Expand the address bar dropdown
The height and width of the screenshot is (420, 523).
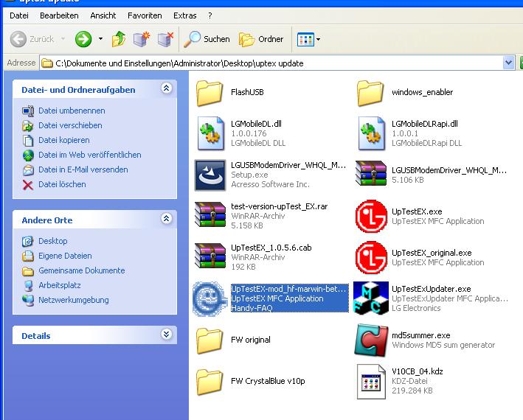click(509, 63)
